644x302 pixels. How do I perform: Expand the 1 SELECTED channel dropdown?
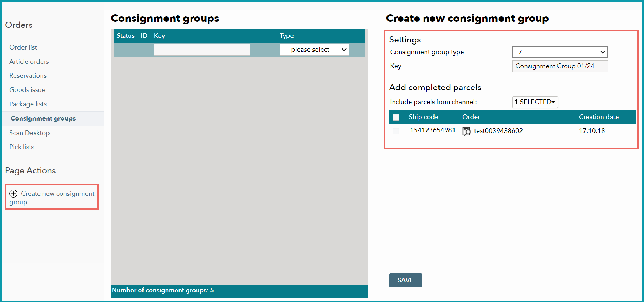click(x=535, y=102)
